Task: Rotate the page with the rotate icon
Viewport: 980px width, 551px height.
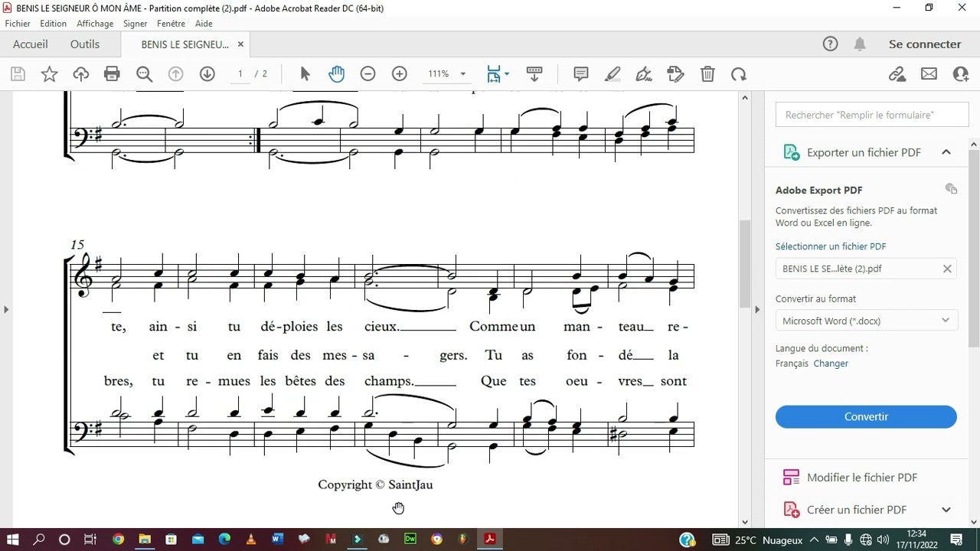Action: 738,74
